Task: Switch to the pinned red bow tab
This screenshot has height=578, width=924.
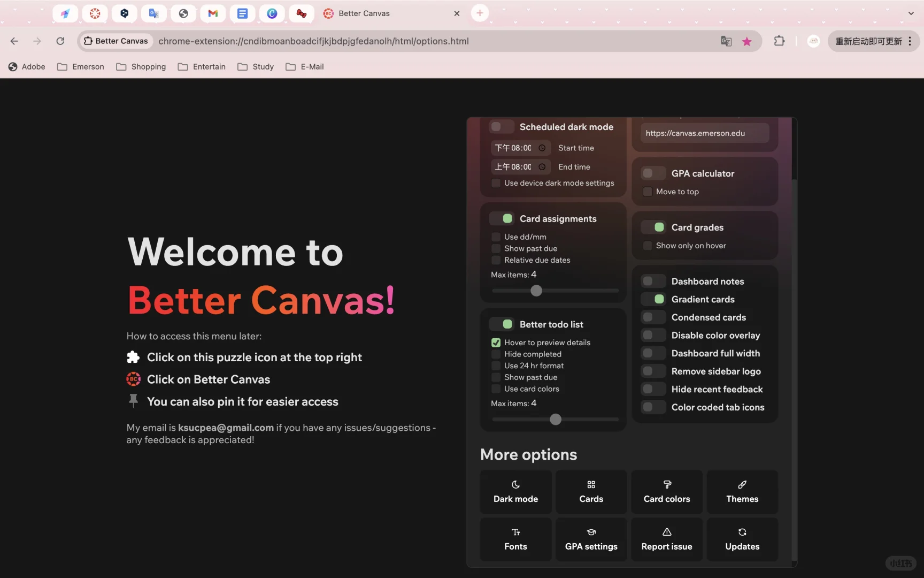Action: coord(302,13)
